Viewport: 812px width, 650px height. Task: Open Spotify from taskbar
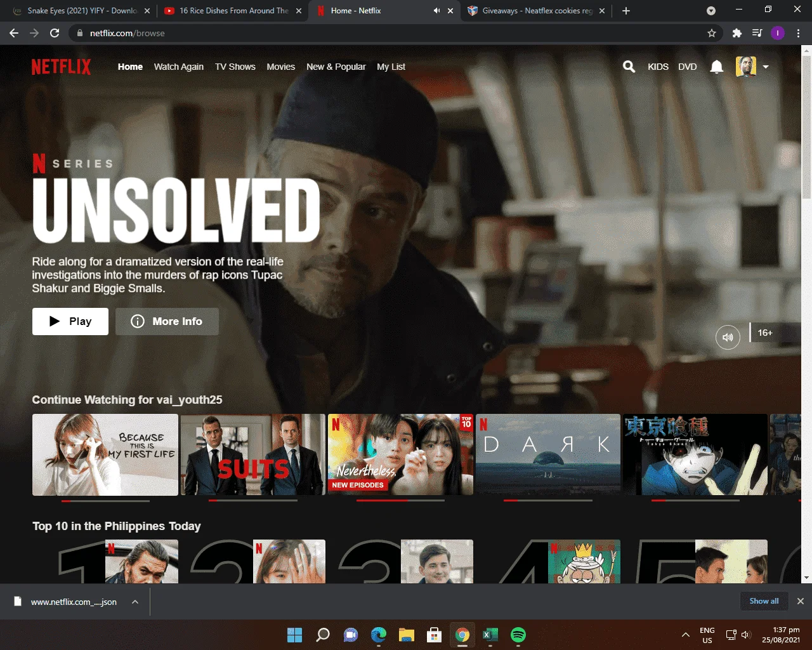tap(518, 635)
